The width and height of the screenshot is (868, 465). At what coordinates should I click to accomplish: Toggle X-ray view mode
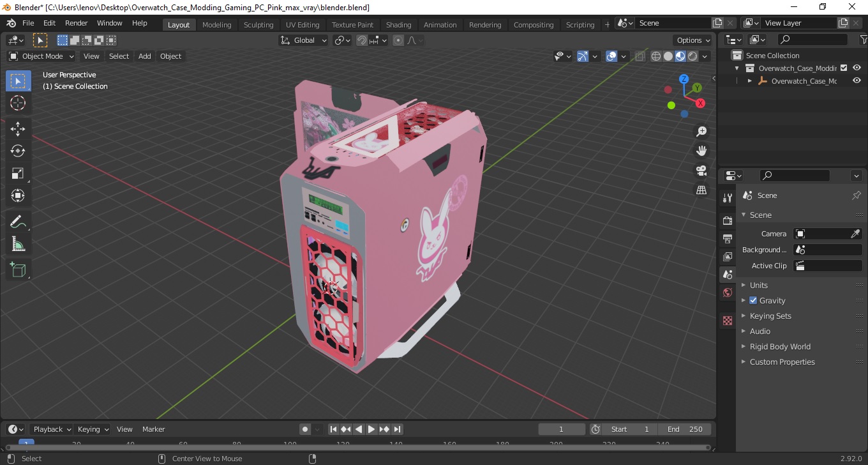point(640,56)
